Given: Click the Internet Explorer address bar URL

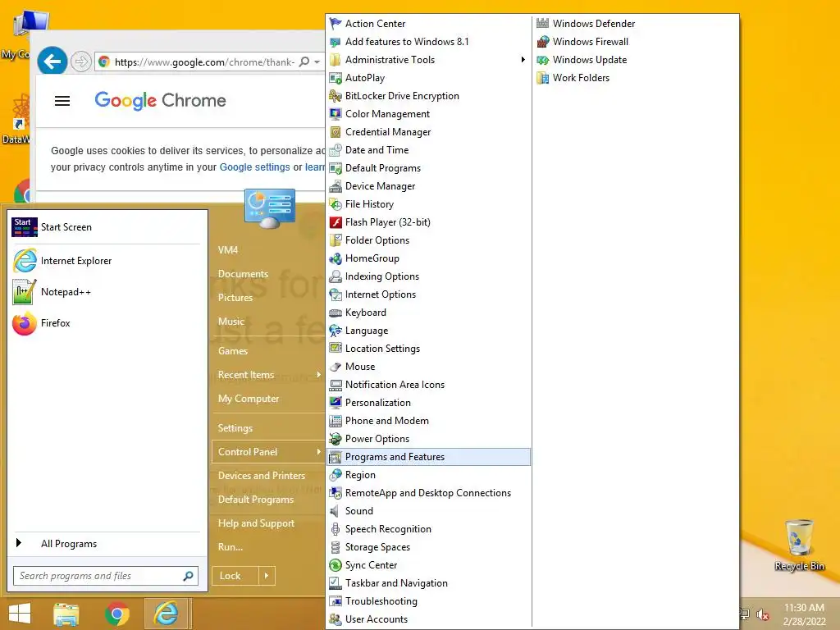Looking at the screenshot, I should (204, 62).
